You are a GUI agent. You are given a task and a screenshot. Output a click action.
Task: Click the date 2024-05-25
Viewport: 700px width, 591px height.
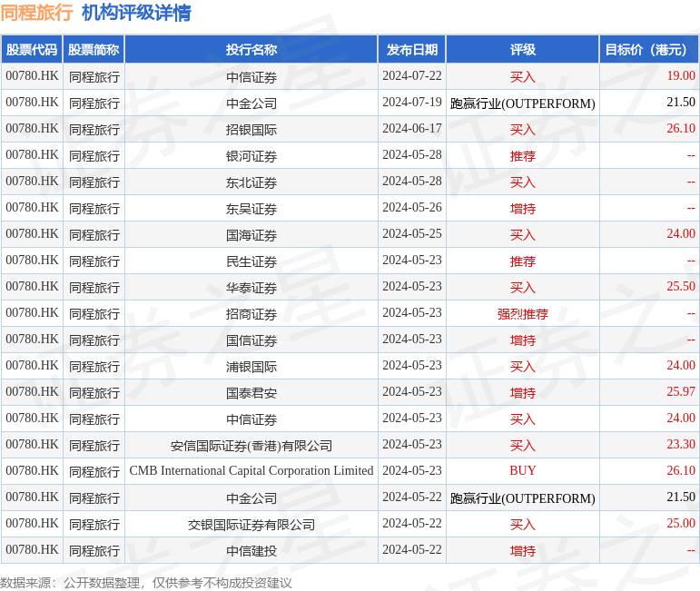(412, 233)
